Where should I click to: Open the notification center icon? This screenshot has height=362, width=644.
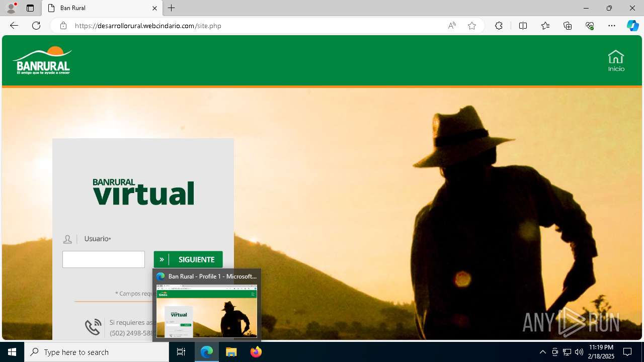coord(627,352)
